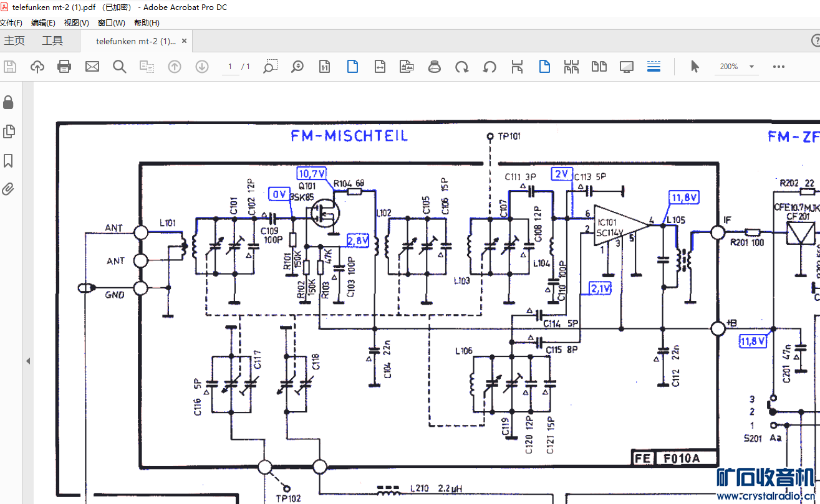The width and height of the screenshot is (820, 504).
Task: Click the help question mark icon
Action: [x=816, y=41]
